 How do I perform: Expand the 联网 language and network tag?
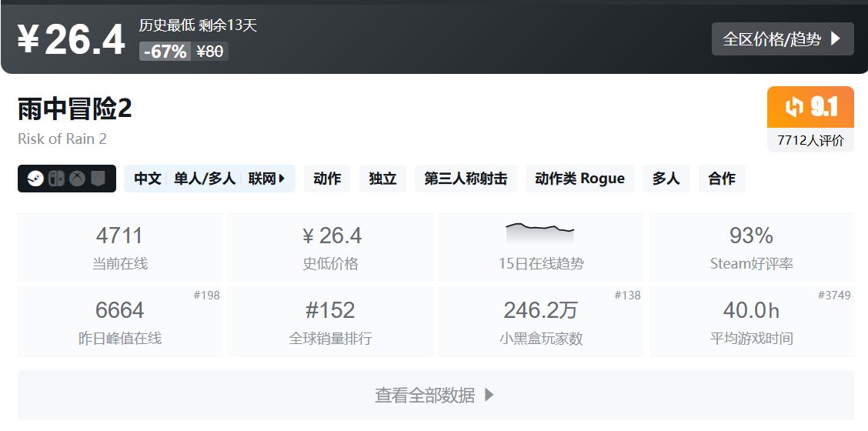[266, 179]
